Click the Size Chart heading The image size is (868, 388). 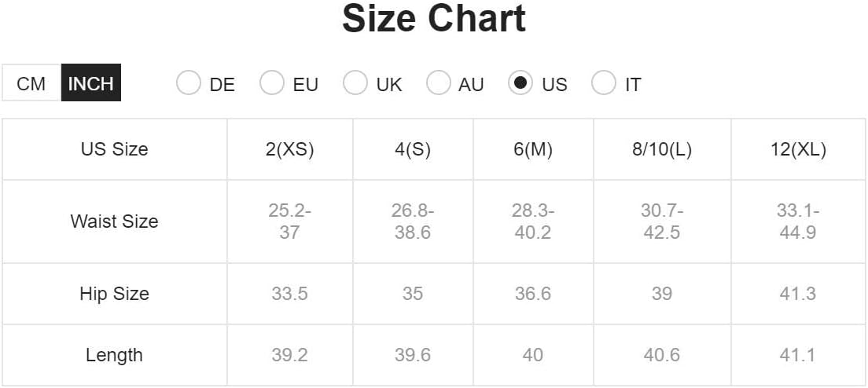pyautogui.click(x=434, y=19)
